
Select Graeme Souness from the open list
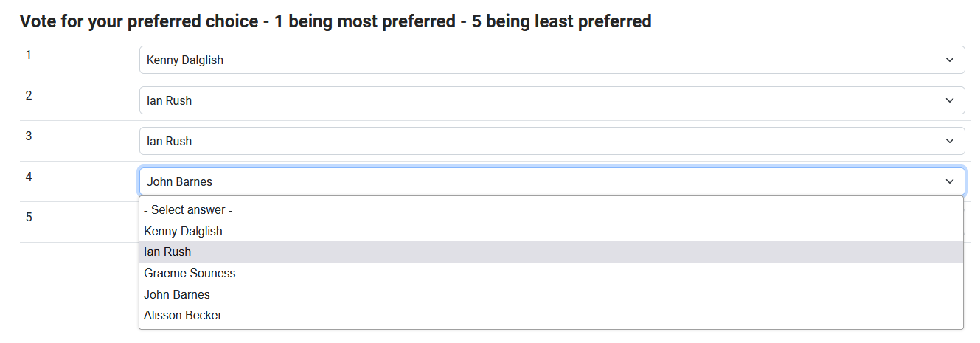point(190,273)
